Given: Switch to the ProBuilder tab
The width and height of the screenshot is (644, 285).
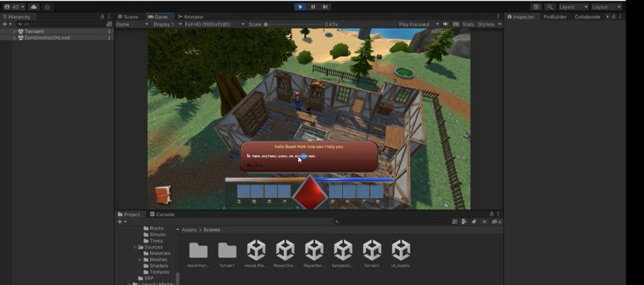Looking at the screenshot, I should click(x=555, y=17).
